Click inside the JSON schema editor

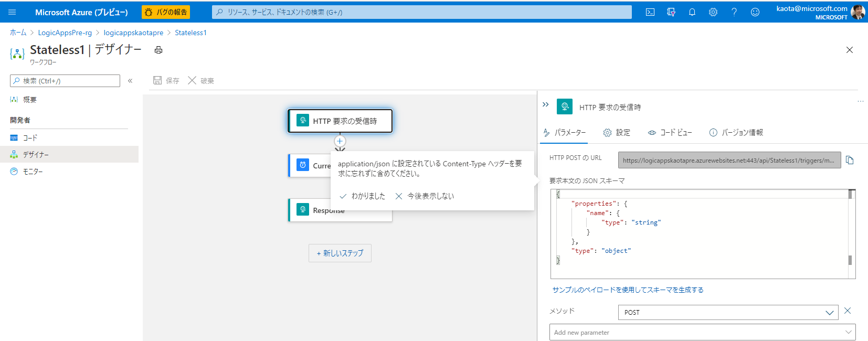point(703,234)
